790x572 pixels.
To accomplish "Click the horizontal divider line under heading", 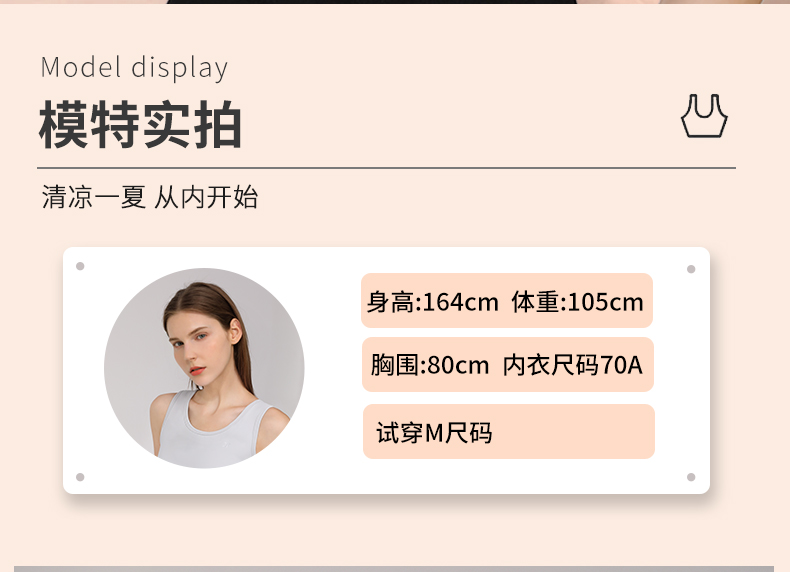I will pos(386,167).
